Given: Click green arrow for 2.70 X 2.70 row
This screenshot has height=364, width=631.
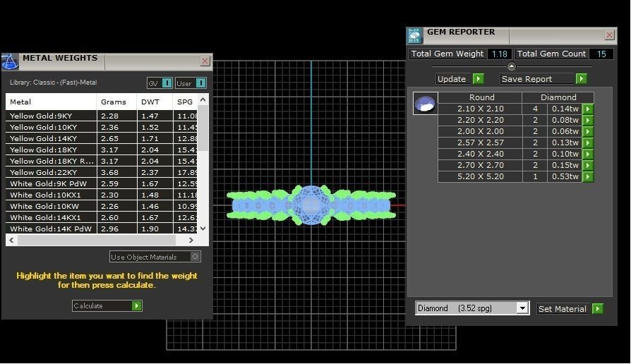Looking at the screenshot, I should [588, 165].
